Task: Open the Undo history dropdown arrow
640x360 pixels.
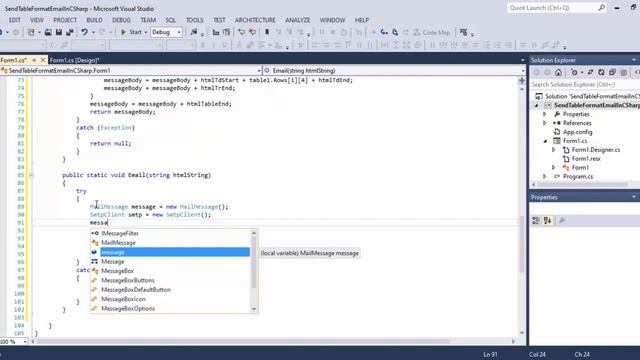Action: point(93,32)
